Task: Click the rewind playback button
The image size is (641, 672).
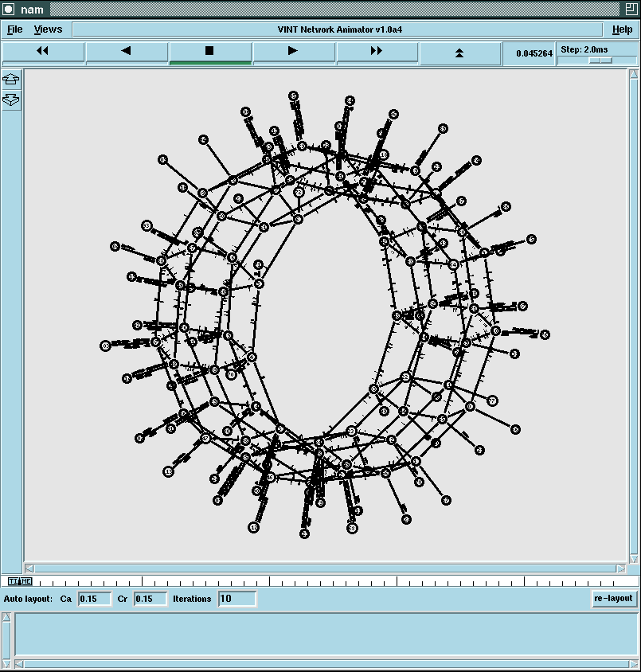Action: tap(43, 51)
